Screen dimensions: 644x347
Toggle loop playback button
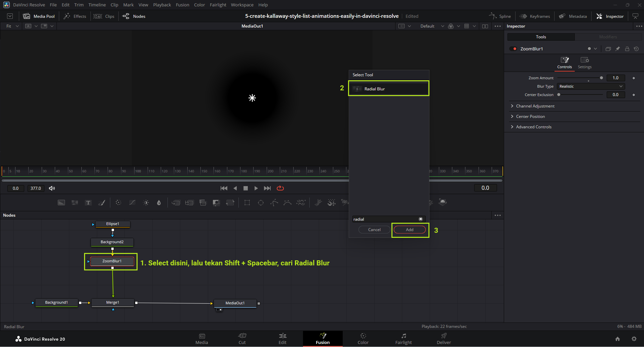pyautogui.click(x=280, y=188)
